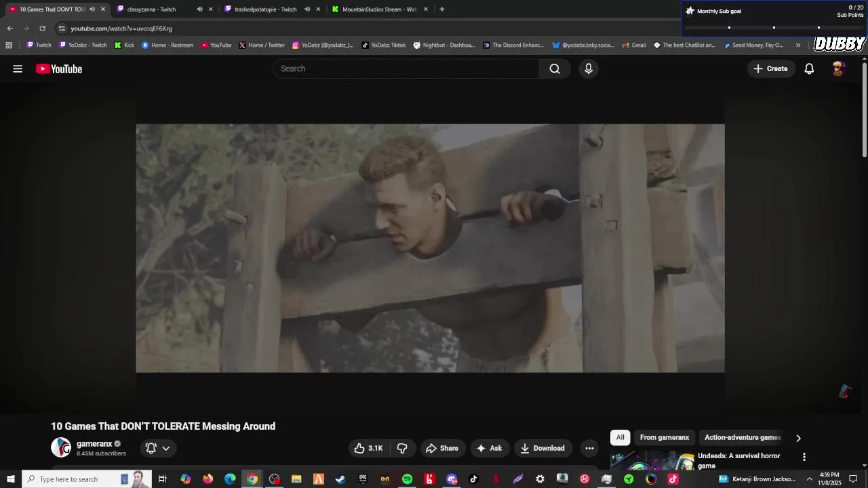Screen dimensions: 868x488
Task: Open Nightbot Dashboard bookmark
Action: pos(444,45)
